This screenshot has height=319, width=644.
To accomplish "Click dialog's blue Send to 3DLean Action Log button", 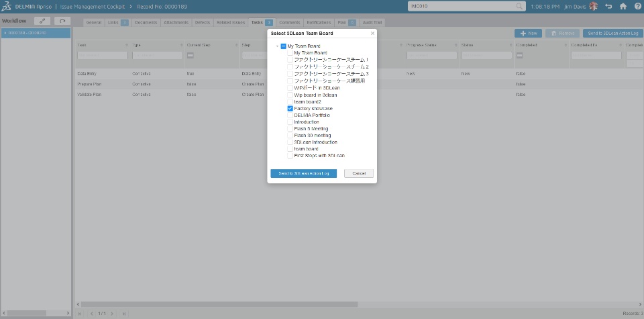I will [x=303, y=173].
